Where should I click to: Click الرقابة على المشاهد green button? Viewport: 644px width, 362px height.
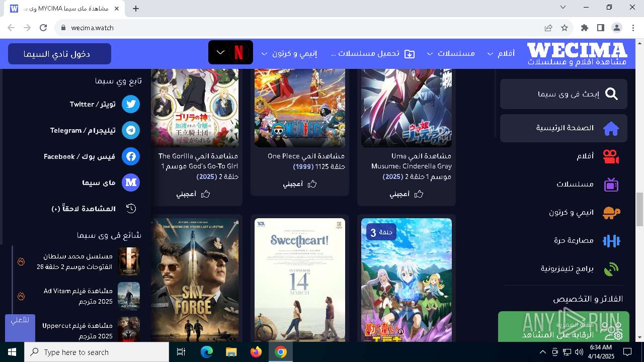click(563, 327)
